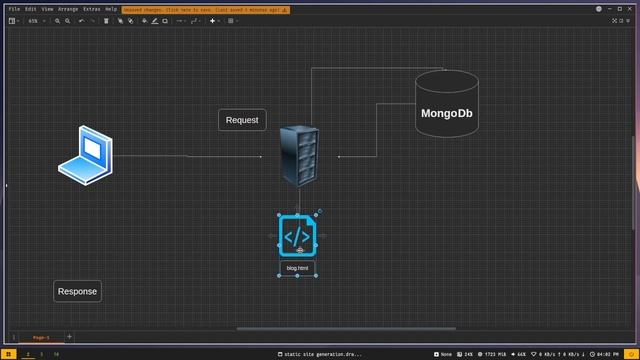Image resolution: width=640 pixels, height=360 pixels.
Task: Click the power button in taskbar corner
Action: click(631, 354)
